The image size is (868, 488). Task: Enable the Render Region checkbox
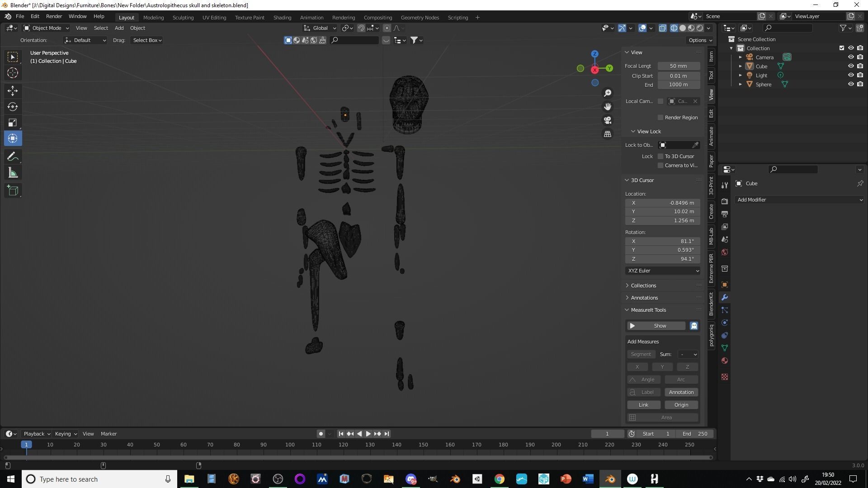pos(660,117)
